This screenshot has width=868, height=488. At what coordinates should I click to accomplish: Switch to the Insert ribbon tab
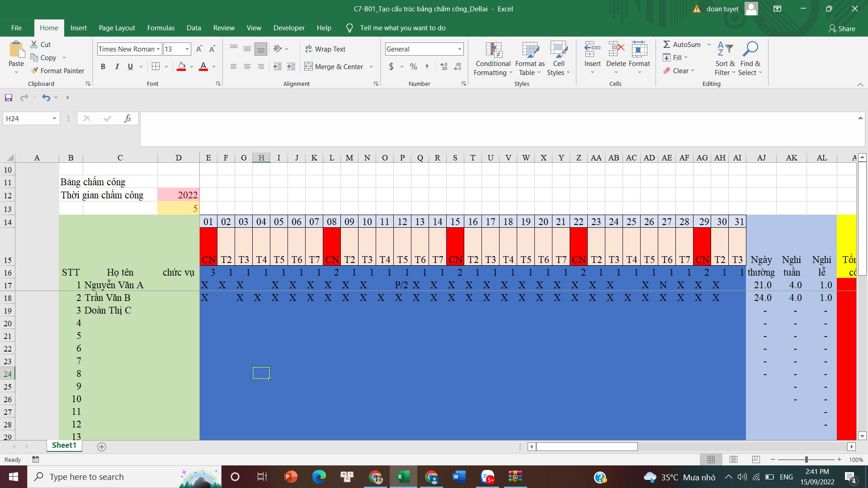[x=79, y=28]
